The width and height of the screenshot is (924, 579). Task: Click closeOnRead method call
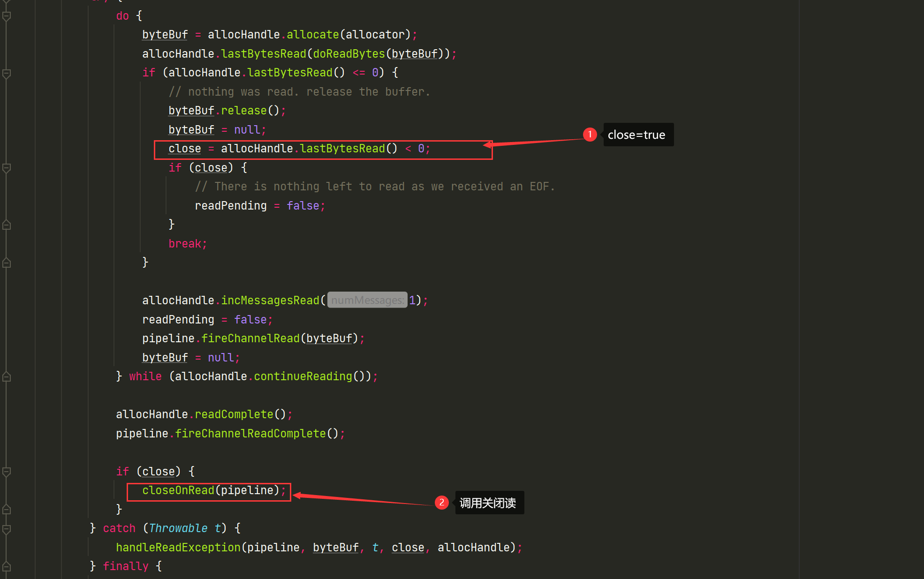(178, 490)
